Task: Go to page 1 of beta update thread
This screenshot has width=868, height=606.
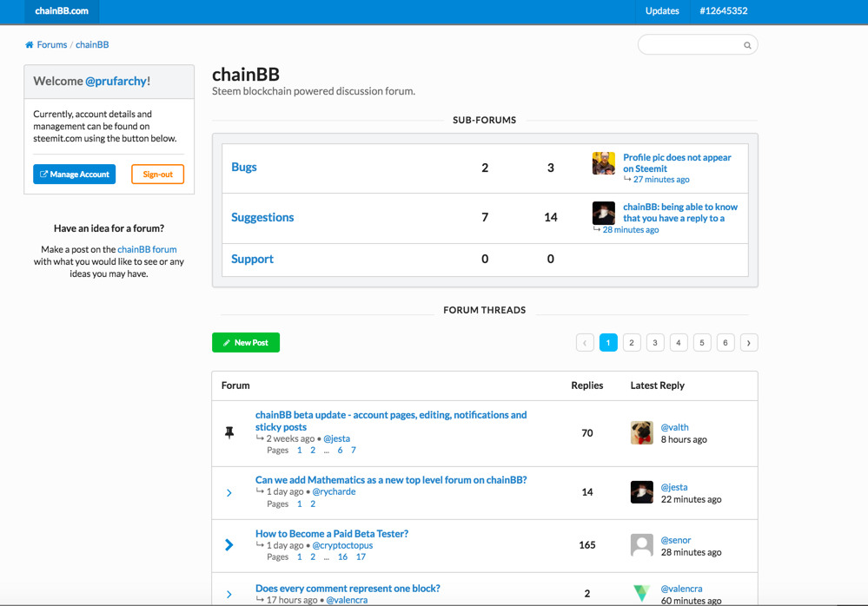Action: point(300,450)
